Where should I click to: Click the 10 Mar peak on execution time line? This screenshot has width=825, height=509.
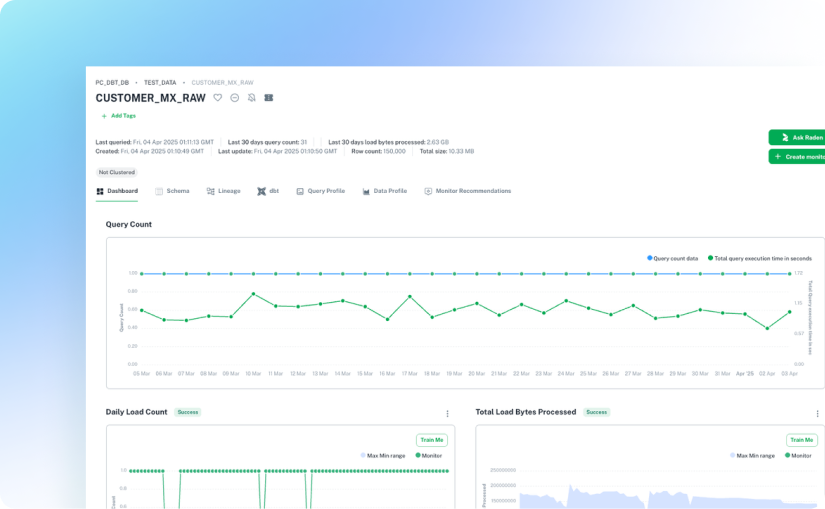(x=254, y=294)
